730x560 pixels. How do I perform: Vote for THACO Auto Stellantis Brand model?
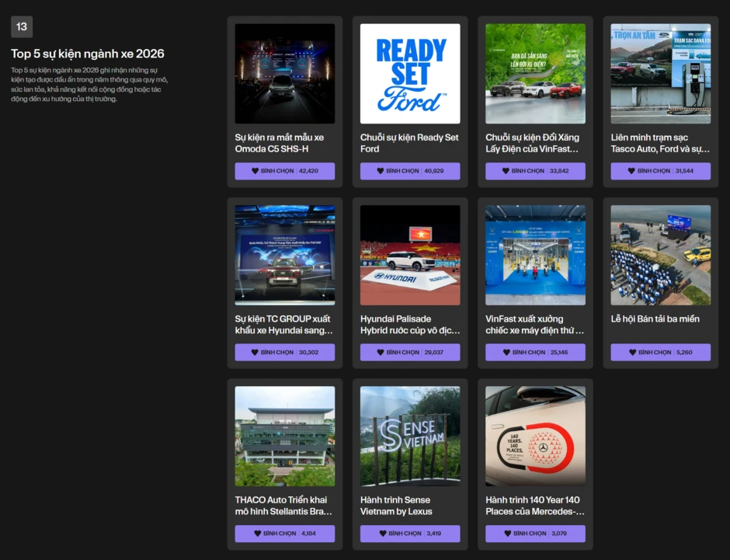285,534
